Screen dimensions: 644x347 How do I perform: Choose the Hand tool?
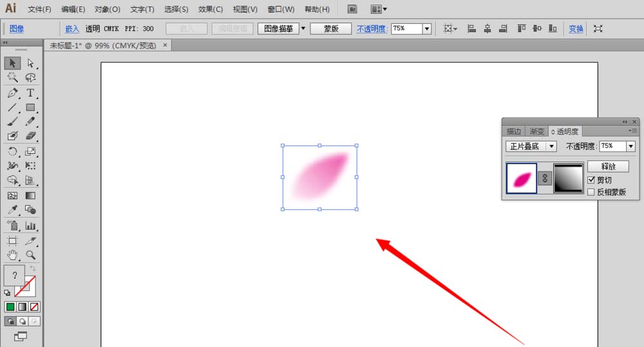pyautogui.click(x=12, y=255)
